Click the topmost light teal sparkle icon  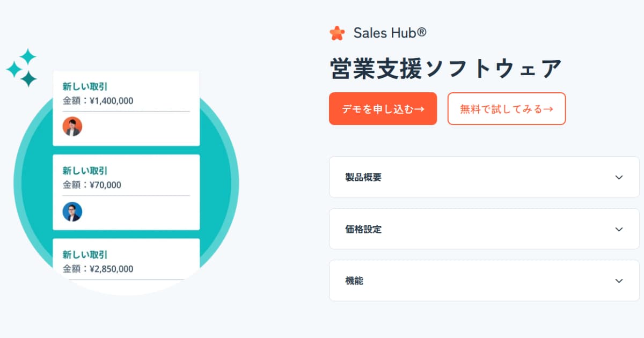click(x=28, y=56)
